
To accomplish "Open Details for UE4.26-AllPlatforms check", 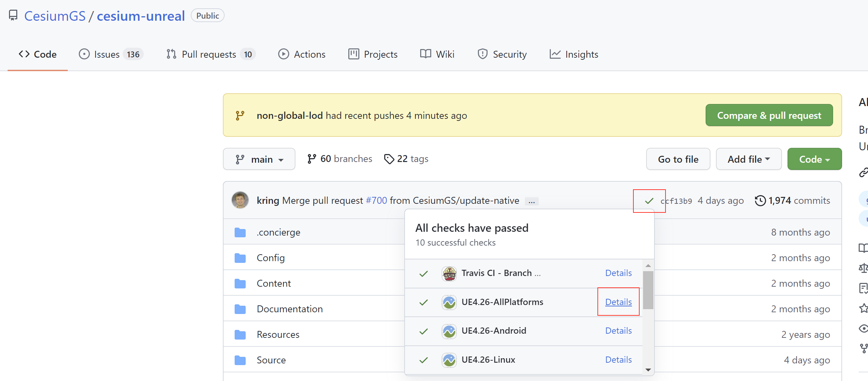I will [618, 302].
